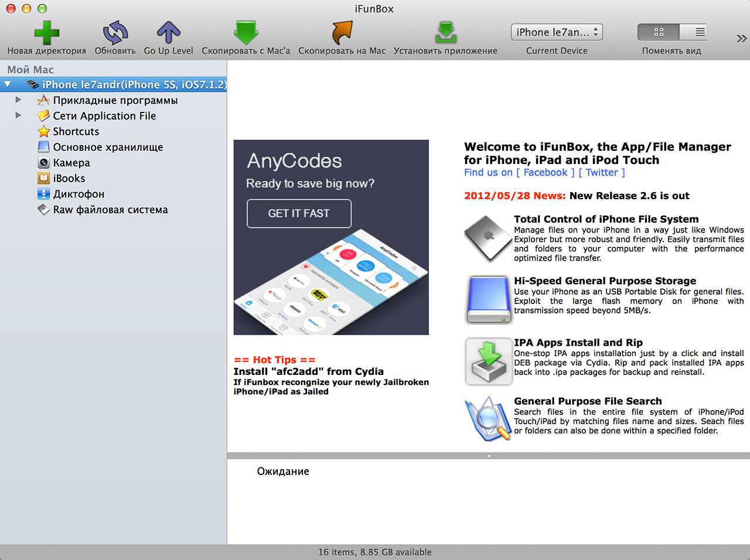Image resolution: width=750 pixels, height=560 pixels.
Task: Click the horizontal pane splitter handle
Action: click(x=488, y=455)
